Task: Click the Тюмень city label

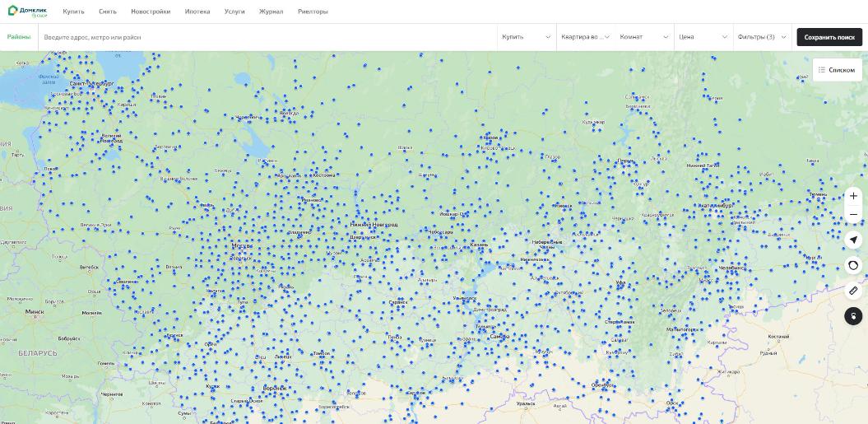Action: [818, 194]
